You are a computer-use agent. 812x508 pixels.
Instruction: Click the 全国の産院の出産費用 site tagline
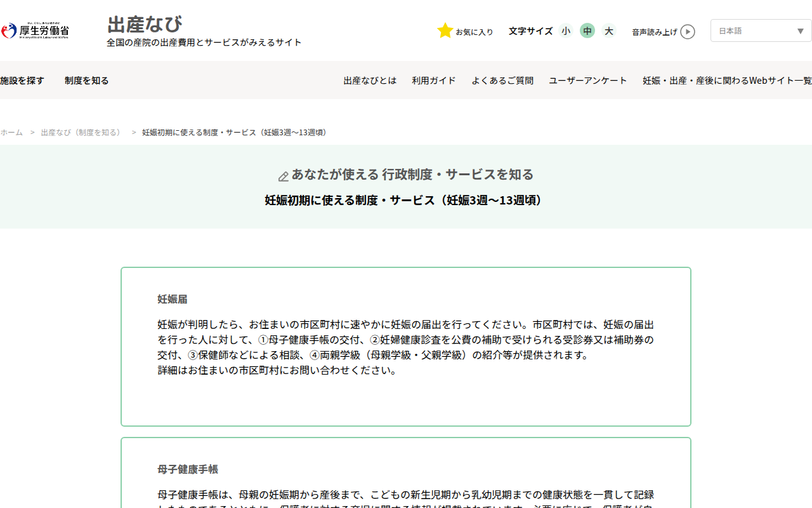204,43
